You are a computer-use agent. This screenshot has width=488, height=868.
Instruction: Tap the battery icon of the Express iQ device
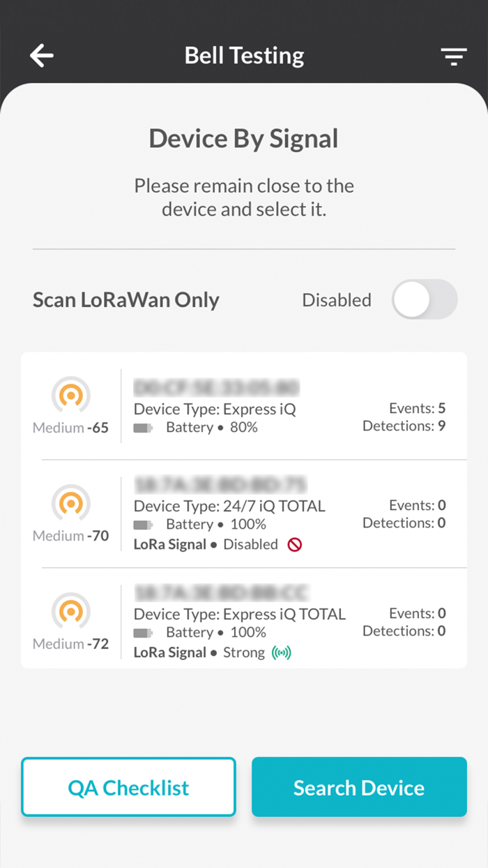click(142, 427)
